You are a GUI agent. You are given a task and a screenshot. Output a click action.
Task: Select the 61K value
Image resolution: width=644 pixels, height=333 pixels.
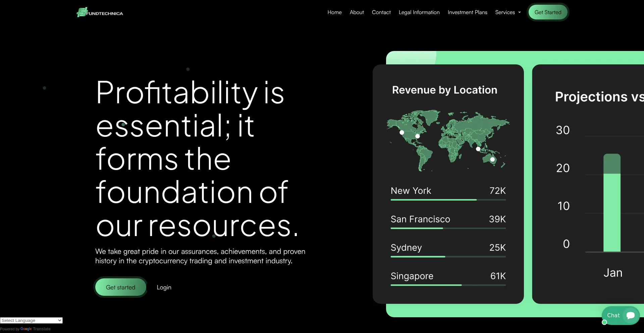point(498,276)
